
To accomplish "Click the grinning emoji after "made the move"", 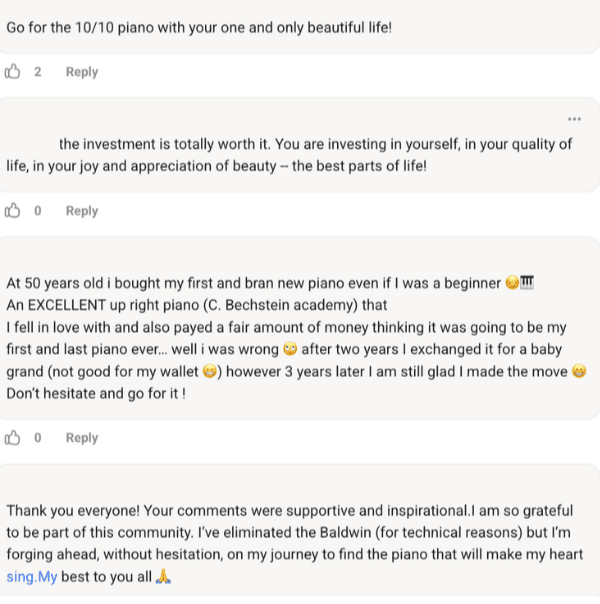I will (579, 371).
